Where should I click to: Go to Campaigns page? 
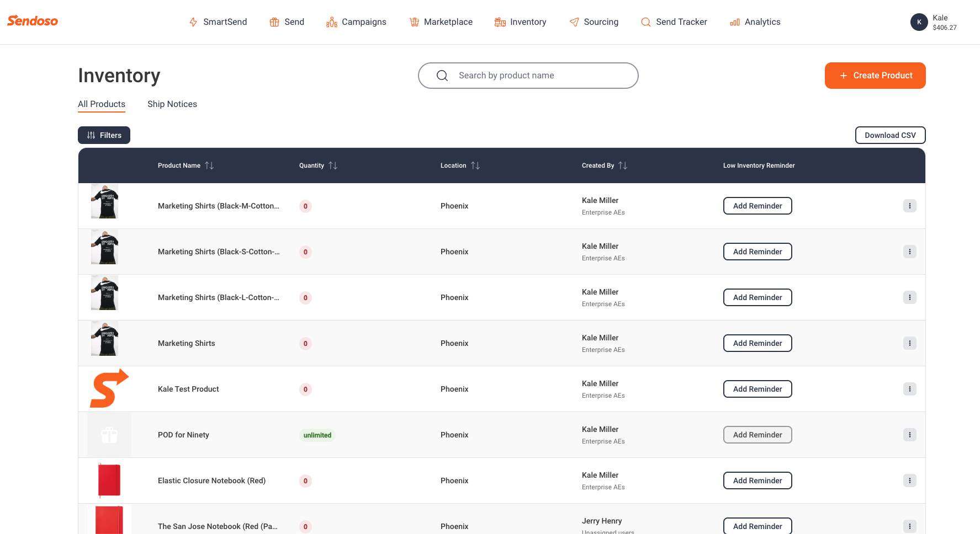(356, 22)
